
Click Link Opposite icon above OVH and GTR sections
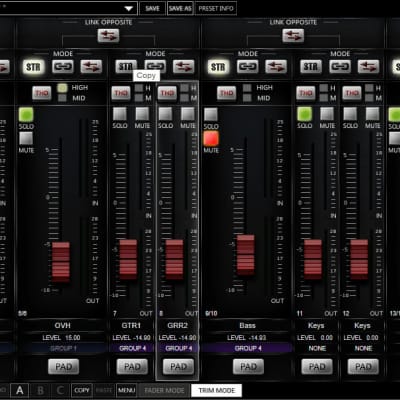[x=108, y=35]
